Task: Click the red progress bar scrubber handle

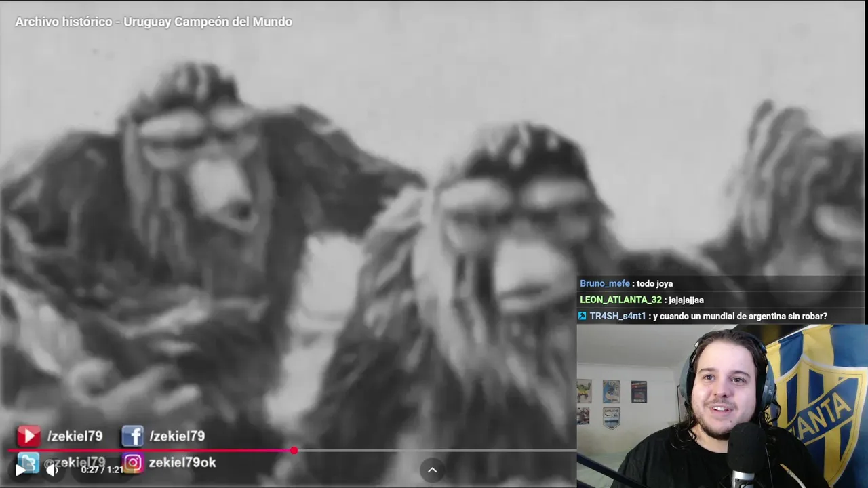Action: click(294, 450)
